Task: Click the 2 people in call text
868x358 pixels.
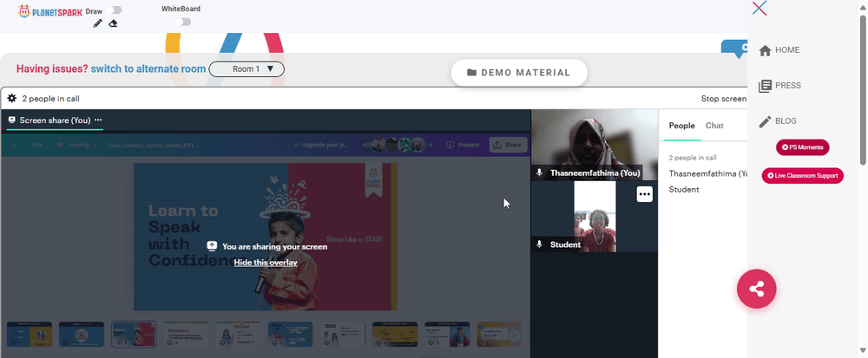Action: pyautogui.click(x=51, y=98)
